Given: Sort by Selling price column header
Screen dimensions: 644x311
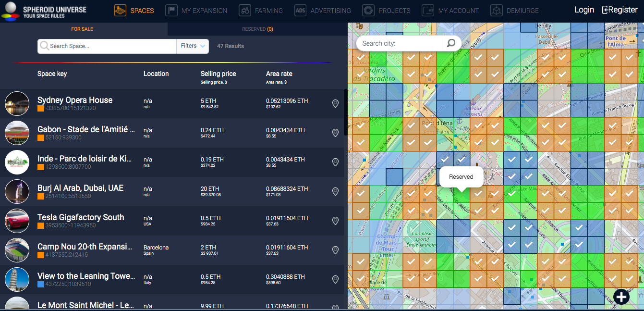Looking at the screenshot, I should [x=218, y=74].
